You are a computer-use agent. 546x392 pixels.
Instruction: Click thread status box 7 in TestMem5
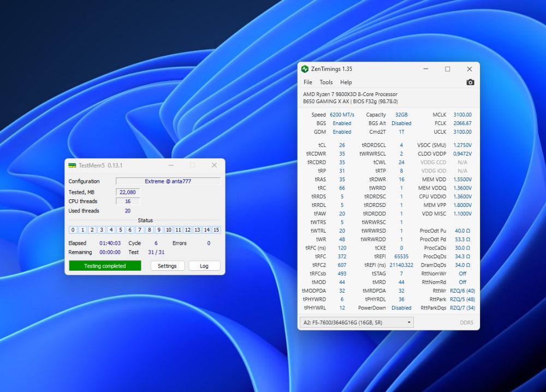pyautogui.click(x=139, y=230)
